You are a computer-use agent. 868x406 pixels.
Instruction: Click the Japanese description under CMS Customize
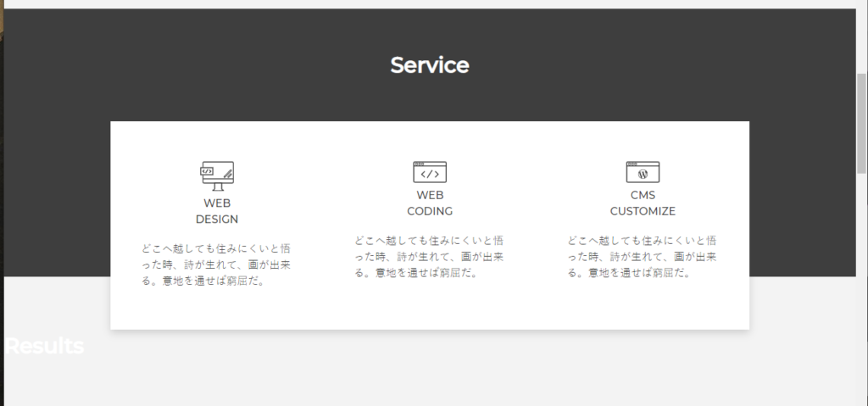coord(643,257)
